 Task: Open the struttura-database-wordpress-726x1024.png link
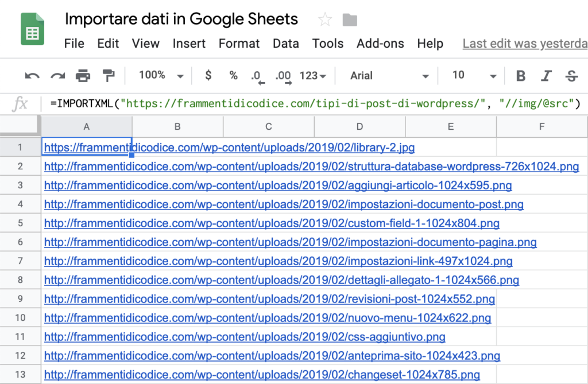[311, 166]
